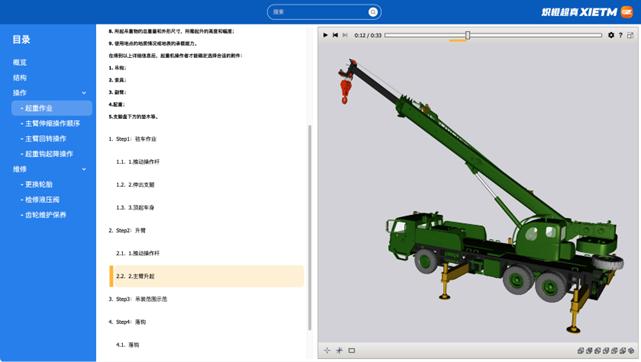This screenshot has width=641, height=362.
Task: Select the 操作 menu heading
Action: click(20, 93)
